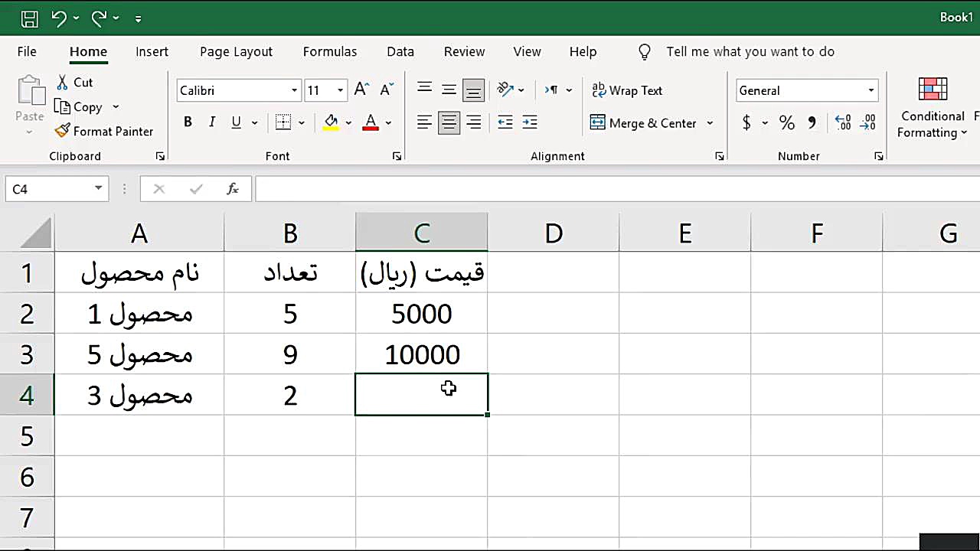
Task: Open Customize Quick Access Toolbar menu
Action: pyautogui.click(x=138, y=18)
